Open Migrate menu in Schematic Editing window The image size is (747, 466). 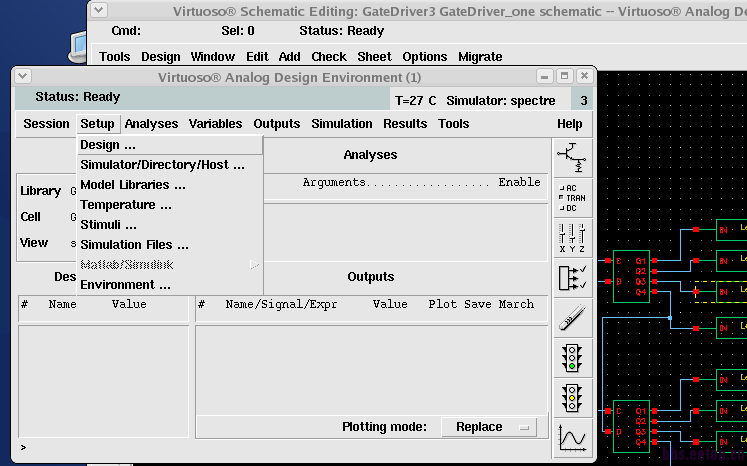pos(480,57)
